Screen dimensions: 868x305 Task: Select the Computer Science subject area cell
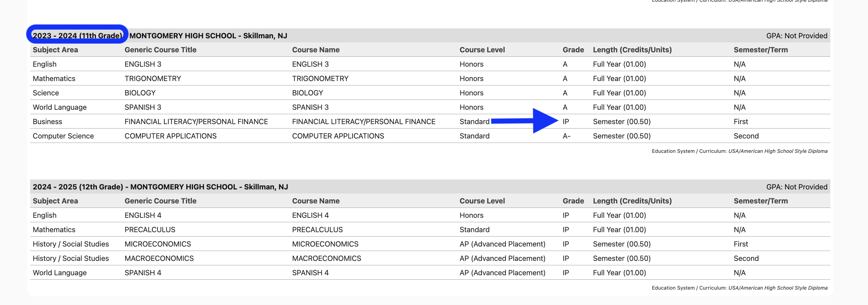pos(63,136)
